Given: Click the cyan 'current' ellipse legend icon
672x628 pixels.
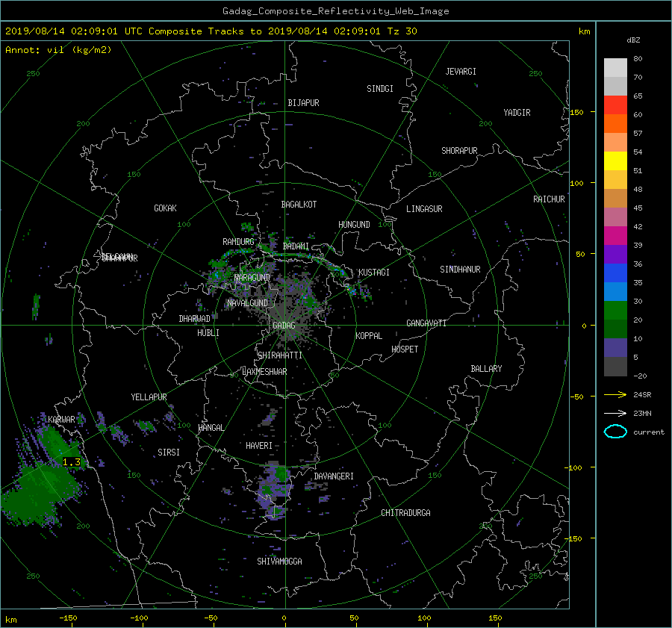Looking at the screenshot, I should [x=615, y=432].
